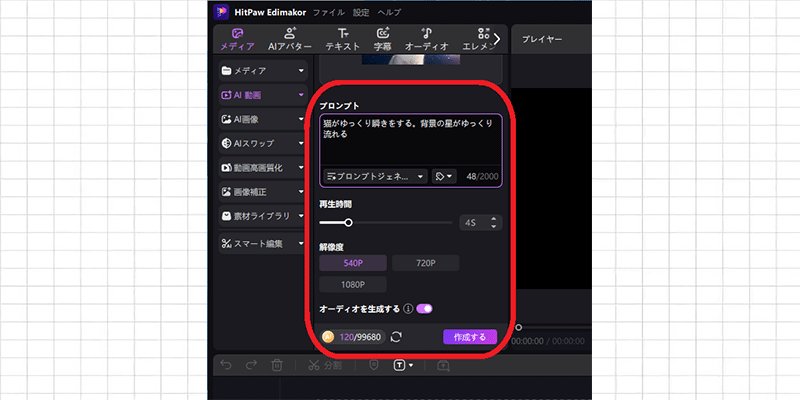Viewport: 800px width, 400px height.
Task: Open the プロンプトジェネ... dropdown
Action: point(376,177)
